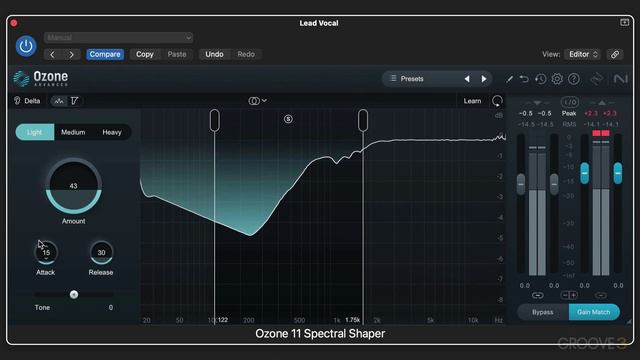Click the left input gain fader

point(521,183)
